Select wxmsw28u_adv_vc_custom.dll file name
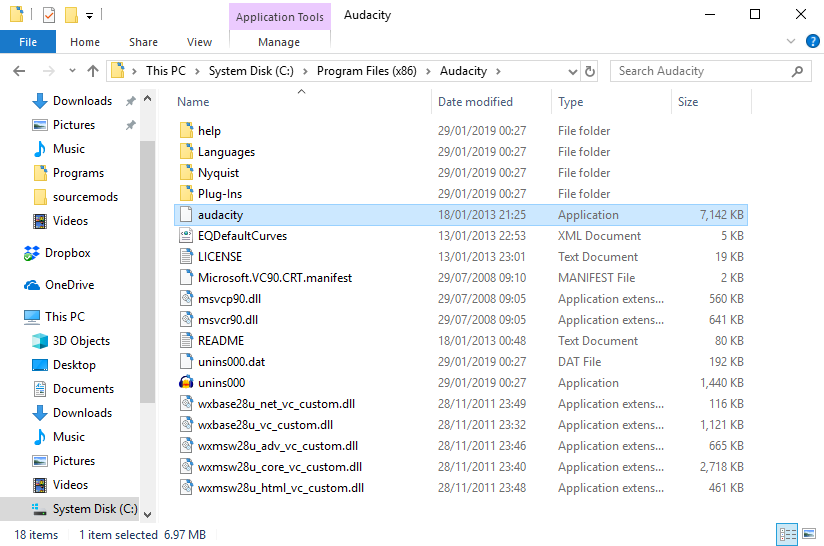The image size is (824, 546). [277, 446]
